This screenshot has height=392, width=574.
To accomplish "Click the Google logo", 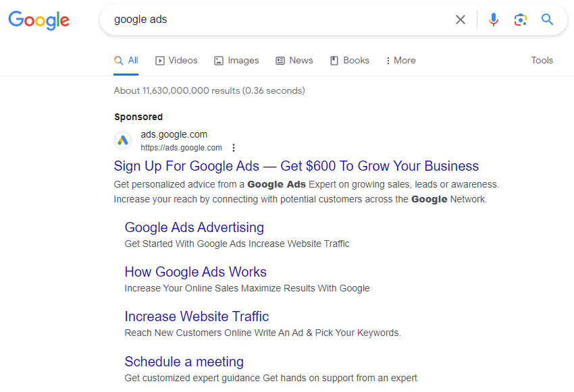I will click(38, 20).
